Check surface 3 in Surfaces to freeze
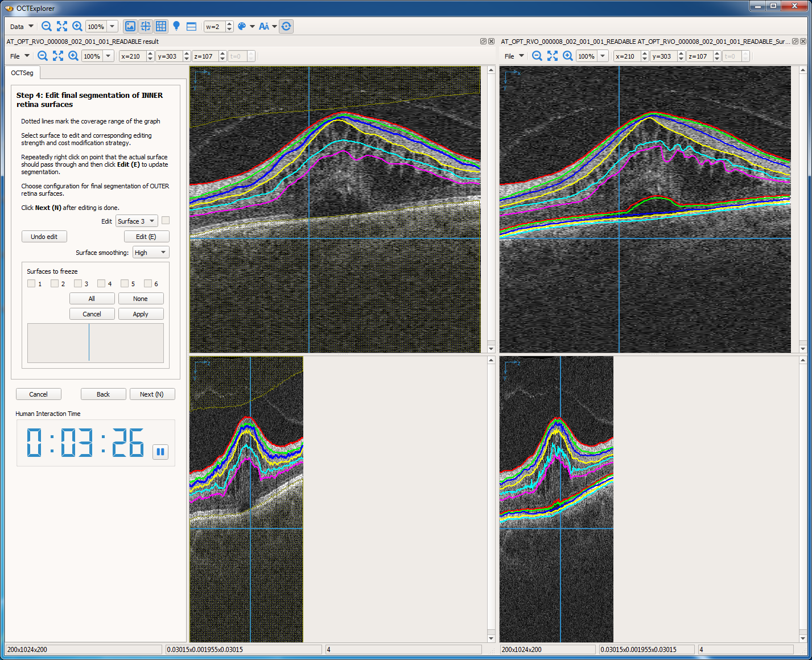Screen dimensions: 812x660 click(x=78, y=283)
